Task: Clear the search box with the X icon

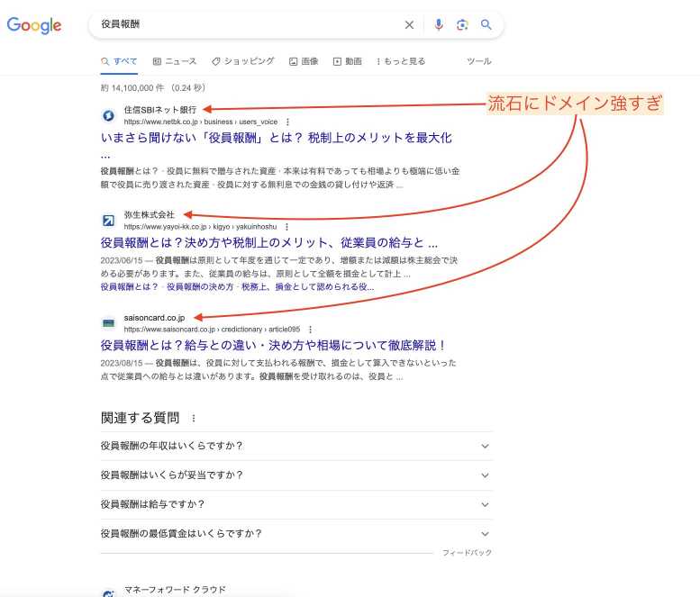Action: [409, 25]
